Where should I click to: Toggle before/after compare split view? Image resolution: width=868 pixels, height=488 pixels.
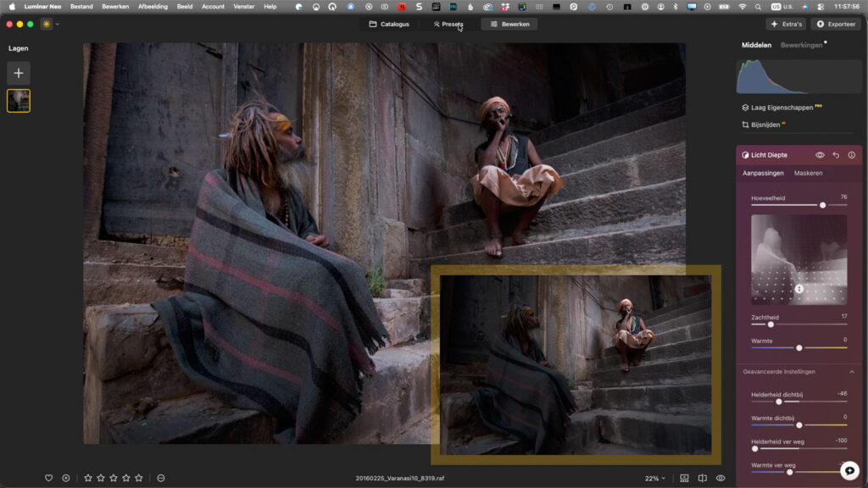pos(703,478)
